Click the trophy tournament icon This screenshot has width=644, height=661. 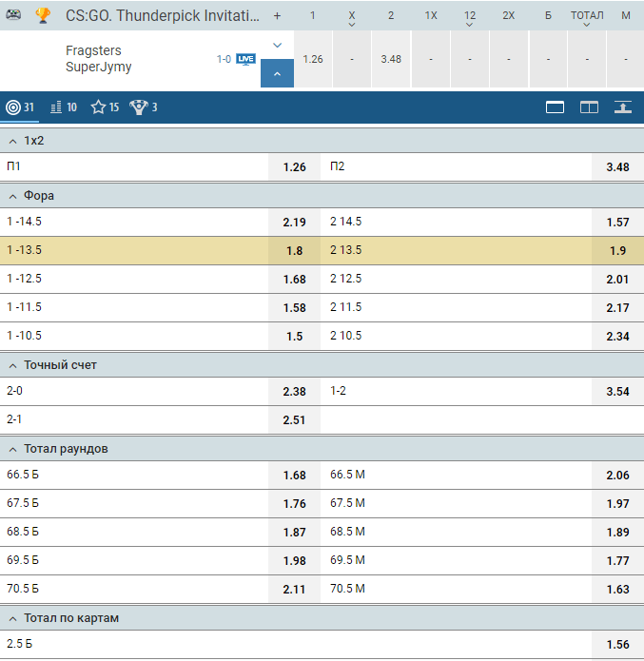point(43,15)
